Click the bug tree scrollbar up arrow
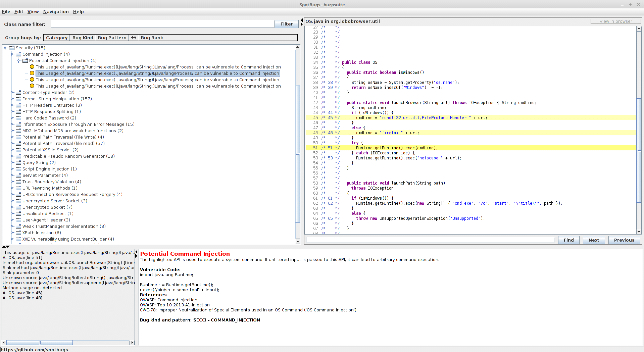Viewport: 644px width, 352px height. click(x=298, y=47)
